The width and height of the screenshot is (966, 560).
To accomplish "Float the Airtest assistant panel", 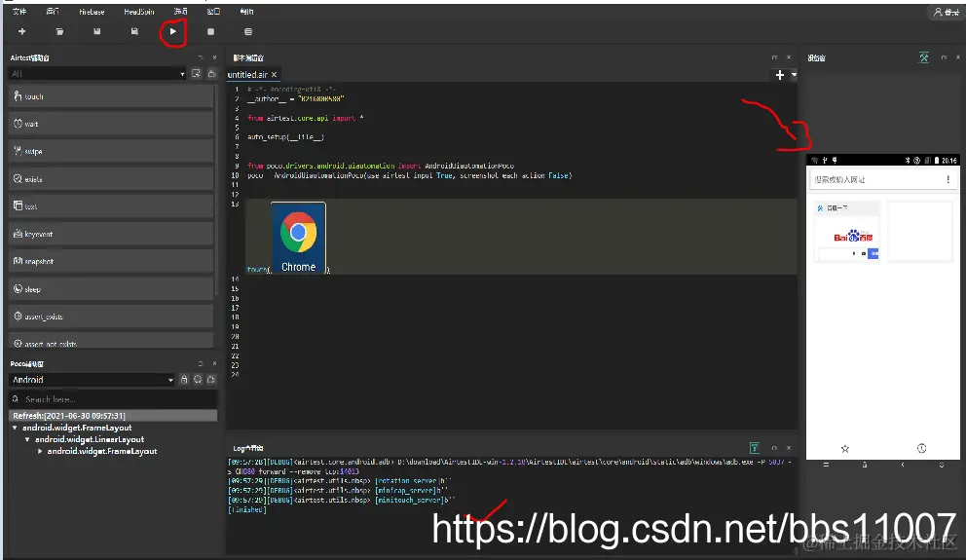I will coord(201,57).
